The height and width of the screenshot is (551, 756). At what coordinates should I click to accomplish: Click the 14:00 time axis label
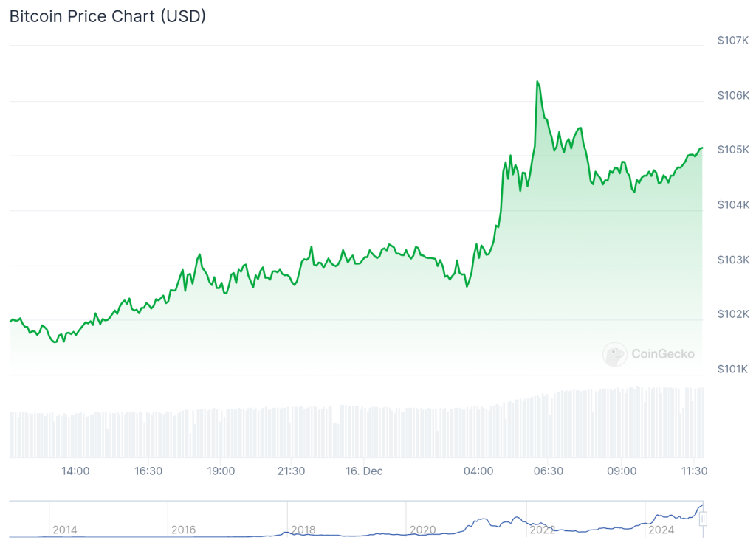pos(75,471)
